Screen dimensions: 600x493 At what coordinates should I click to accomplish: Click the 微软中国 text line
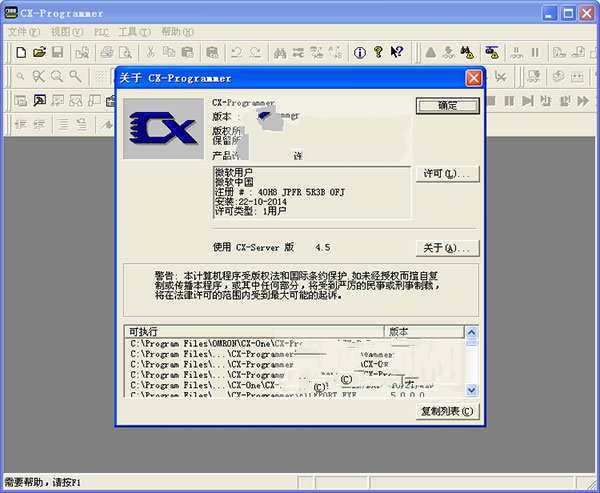pos(234,183)
